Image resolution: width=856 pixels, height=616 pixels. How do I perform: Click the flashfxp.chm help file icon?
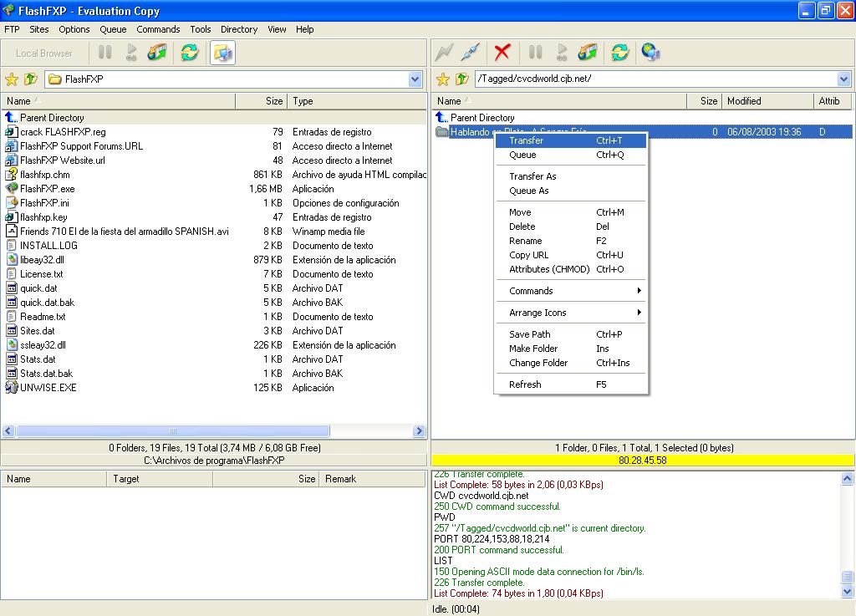[x=12, y=175]
